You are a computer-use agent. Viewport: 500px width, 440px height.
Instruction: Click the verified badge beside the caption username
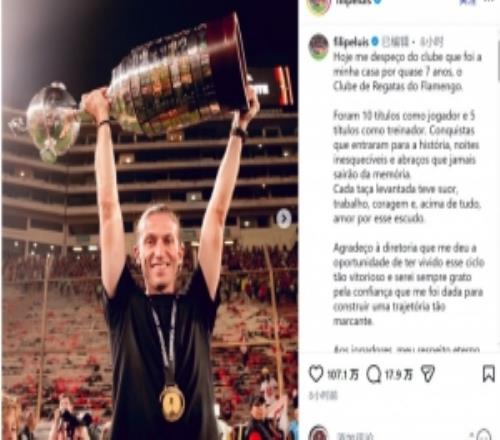tap(375, 41)
